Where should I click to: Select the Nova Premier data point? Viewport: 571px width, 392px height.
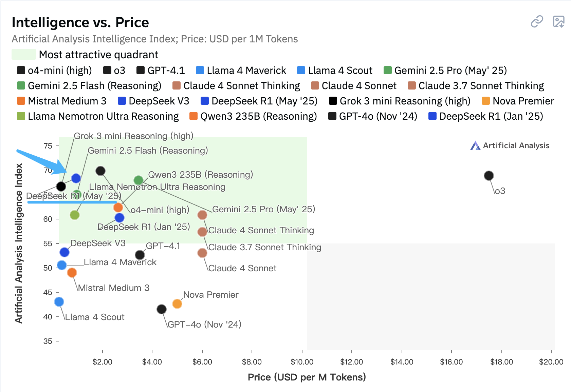click(x=177, y=303)
